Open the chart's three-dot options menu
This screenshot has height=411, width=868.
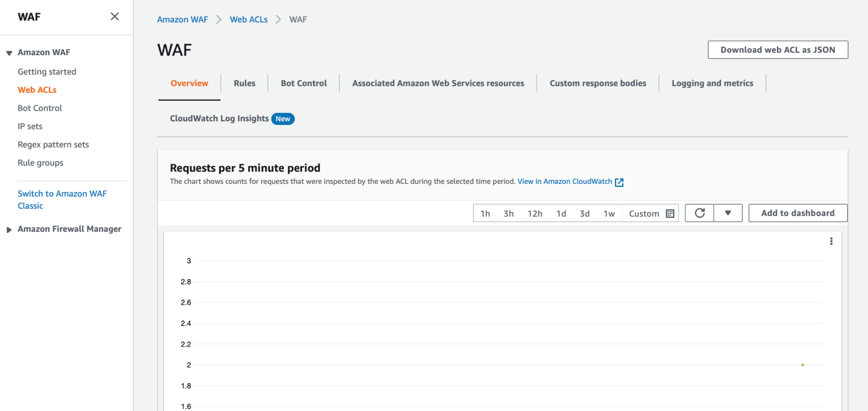tap(831, 241)
